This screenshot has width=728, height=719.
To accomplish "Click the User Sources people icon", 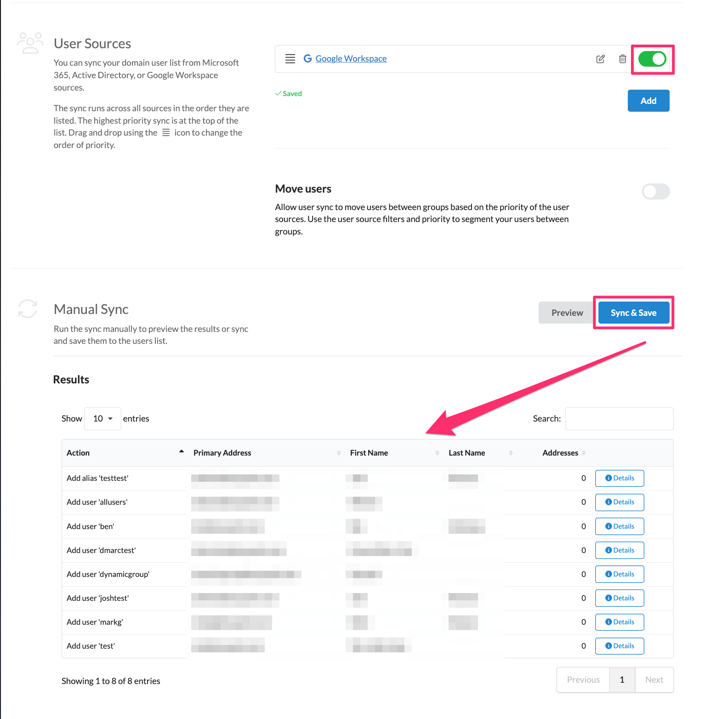I will click(x=30, y=43).
